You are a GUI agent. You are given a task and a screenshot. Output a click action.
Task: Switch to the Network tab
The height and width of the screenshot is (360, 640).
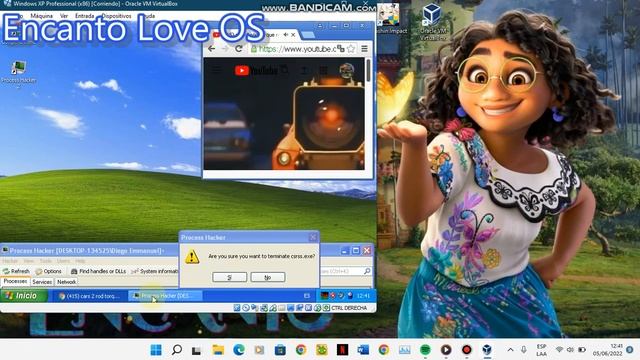tap(66, 282)
